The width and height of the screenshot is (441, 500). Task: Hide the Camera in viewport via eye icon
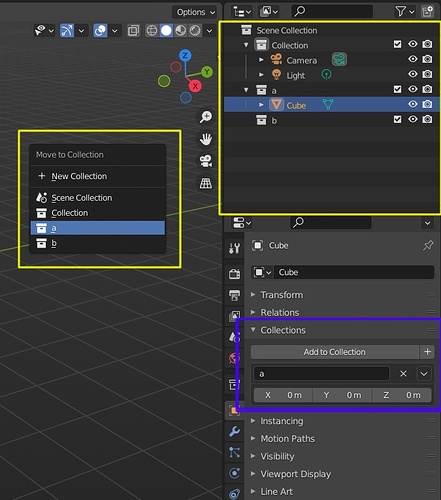pyautogui.click(x=413, y=59)
